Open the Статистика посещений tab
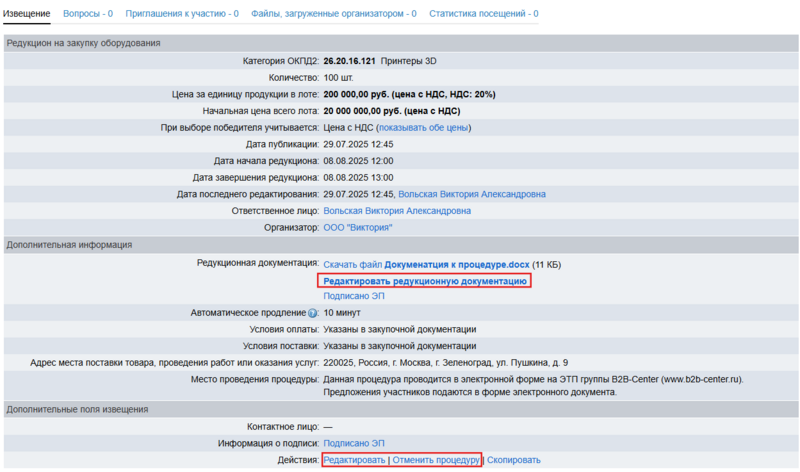 pyautogui.click(x=483, y=14)
